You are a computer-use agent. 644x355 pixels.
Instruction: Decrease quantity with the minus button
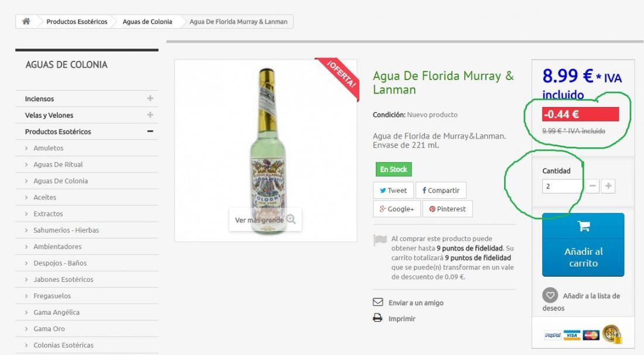coord(592,186)
